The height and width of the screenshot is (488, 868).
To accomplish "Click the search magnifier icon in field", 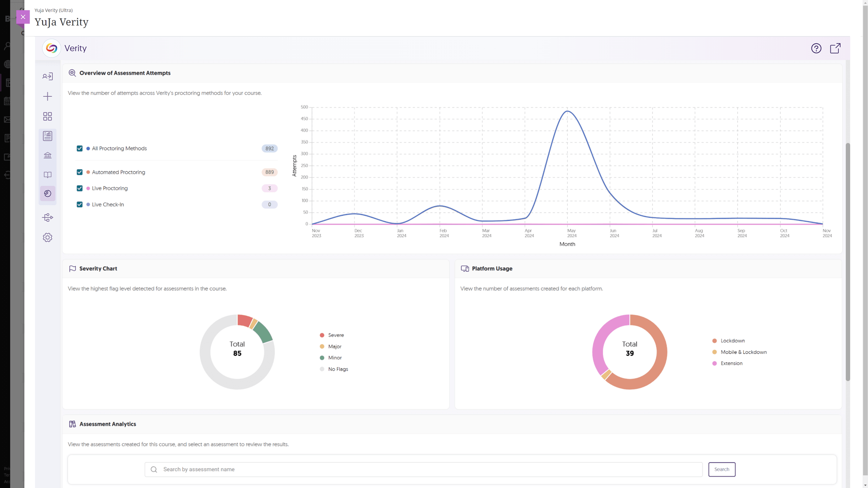I will pos(154,469).
